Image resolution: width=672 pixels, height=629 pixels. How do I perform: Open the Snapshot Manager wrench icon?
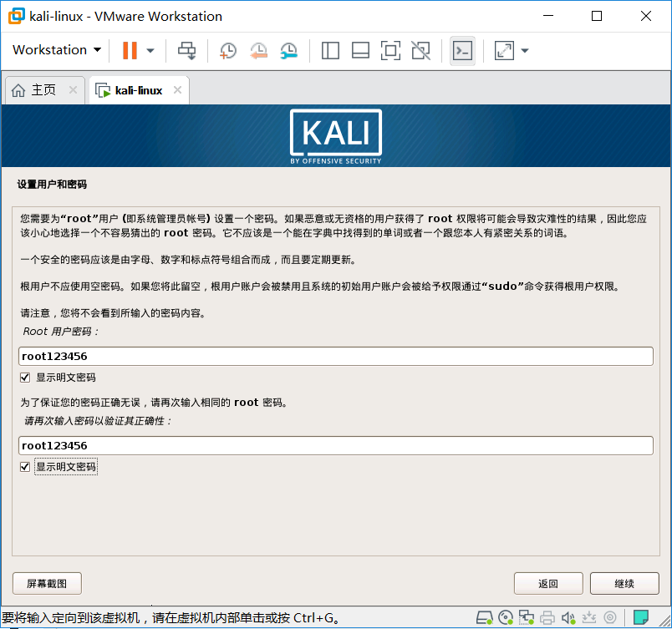[289, 50]
